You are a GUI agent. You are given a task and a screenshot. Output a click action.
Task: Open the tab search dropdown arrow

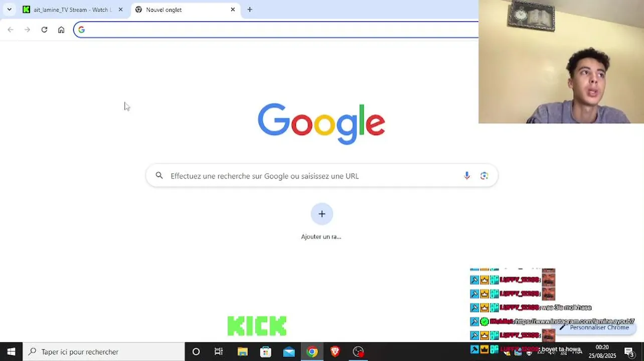click(9, 10)
